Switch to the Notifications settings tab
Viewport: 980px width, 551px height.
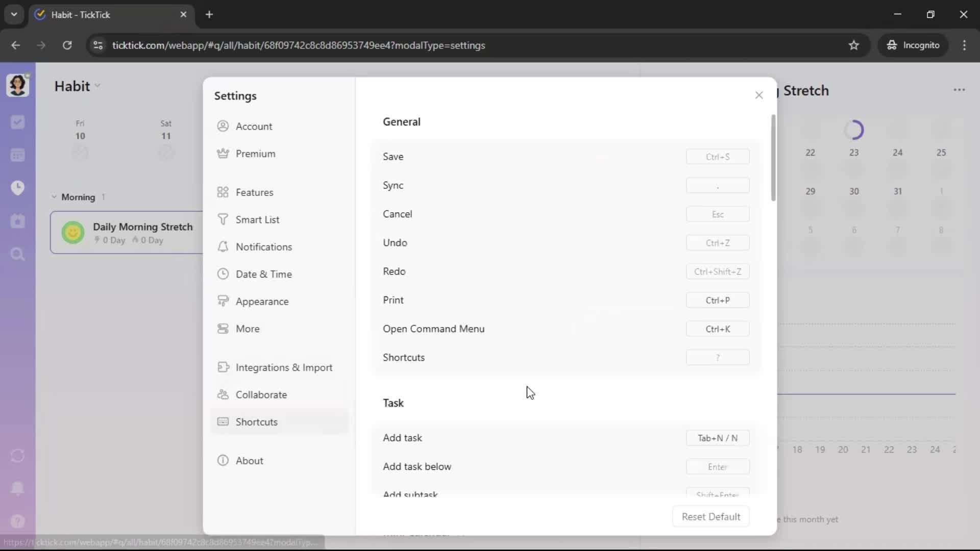coord(263,247)
